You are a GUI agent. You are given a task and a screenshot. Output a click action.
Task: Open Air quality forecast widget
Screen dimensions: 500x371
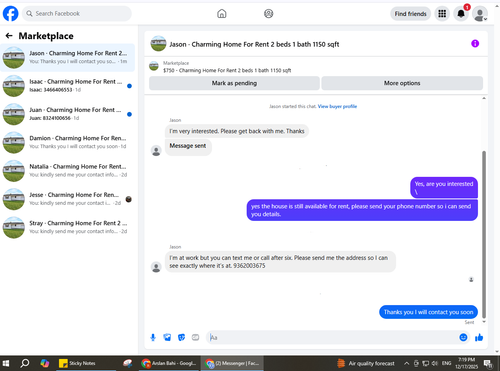(366, 363)
